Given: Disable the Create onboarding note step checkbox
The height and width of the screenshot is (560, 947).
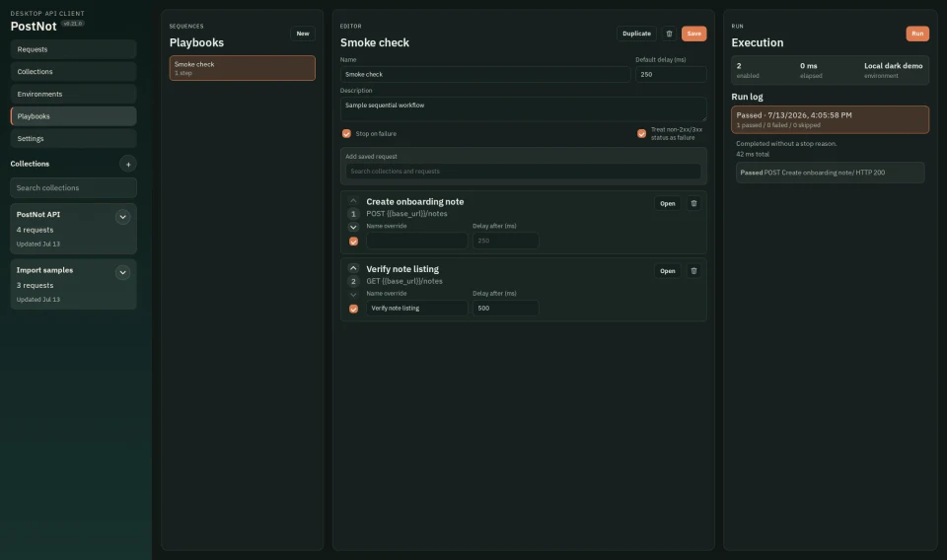Looking at the screenshot, I should click(353, 242).
